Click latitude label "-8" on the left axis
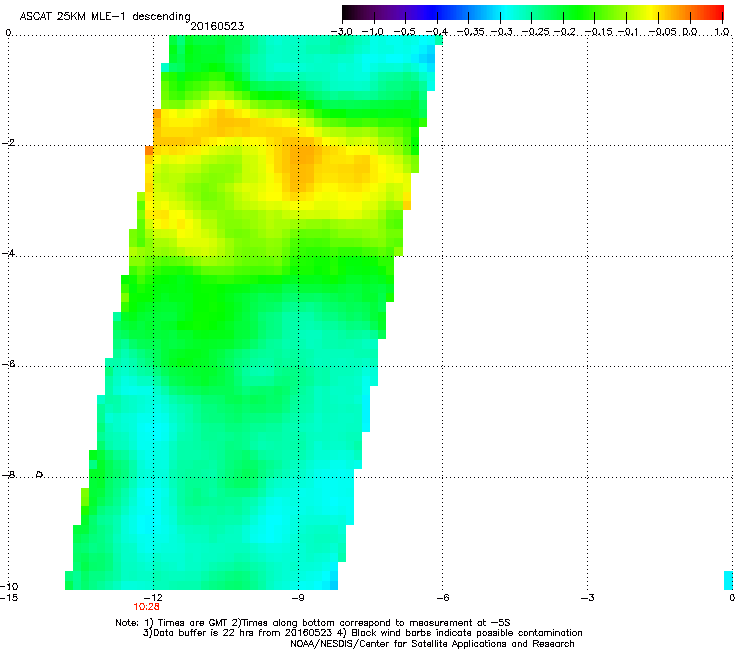Screen dimensions: 740x650 8,475
